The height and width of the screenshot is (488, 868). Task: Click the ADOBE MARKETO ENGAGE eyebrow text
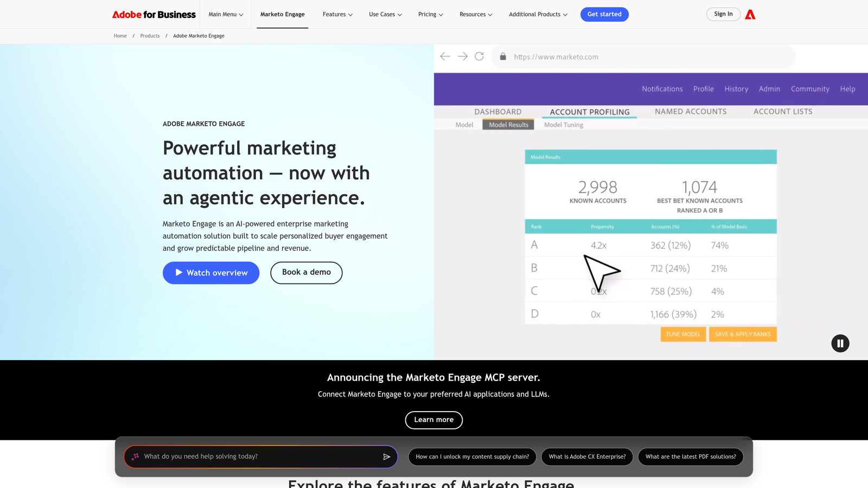coord(203,124)
